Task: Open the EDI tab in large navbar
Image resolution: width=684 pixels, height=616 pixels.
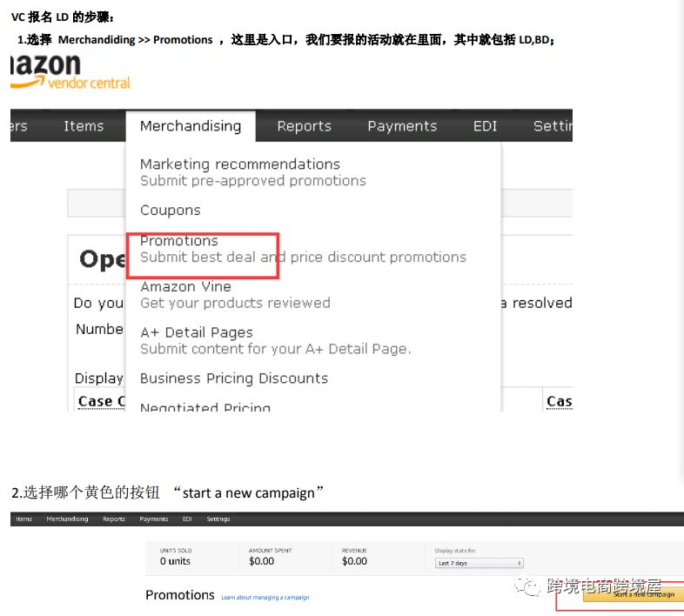Action: 485,126
